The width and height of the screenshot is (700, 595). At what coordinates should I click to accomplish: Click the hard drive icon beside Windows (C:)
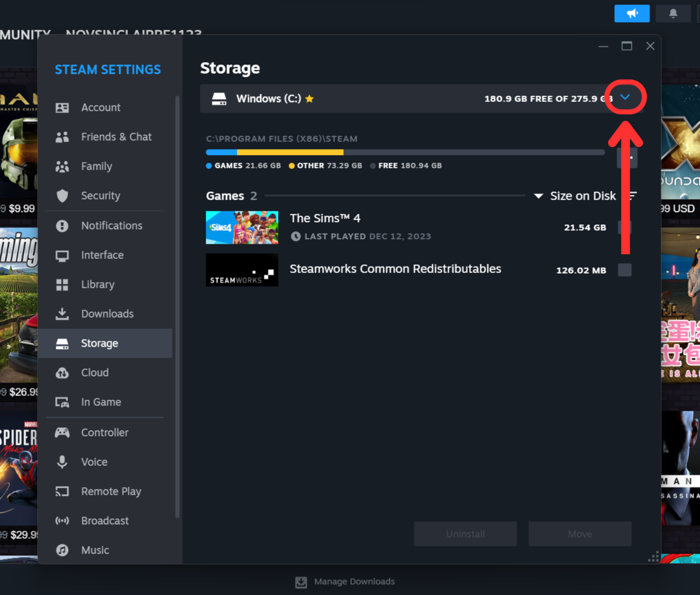point(219,99)
